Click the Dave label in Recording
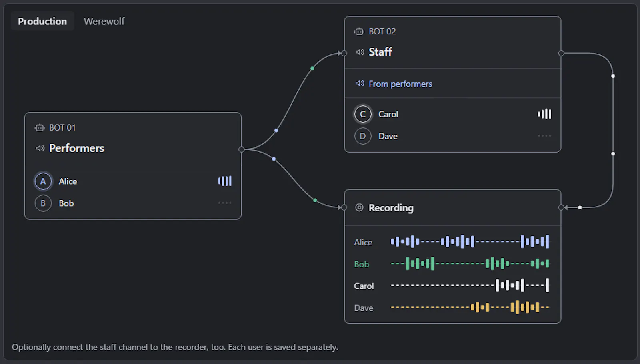 [364, 308]
